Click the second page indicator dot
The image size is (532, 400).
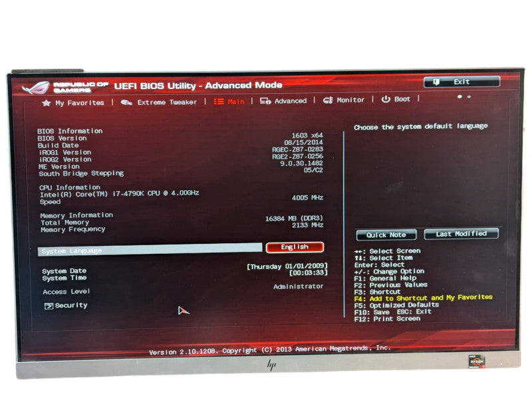tap(469, 97)
